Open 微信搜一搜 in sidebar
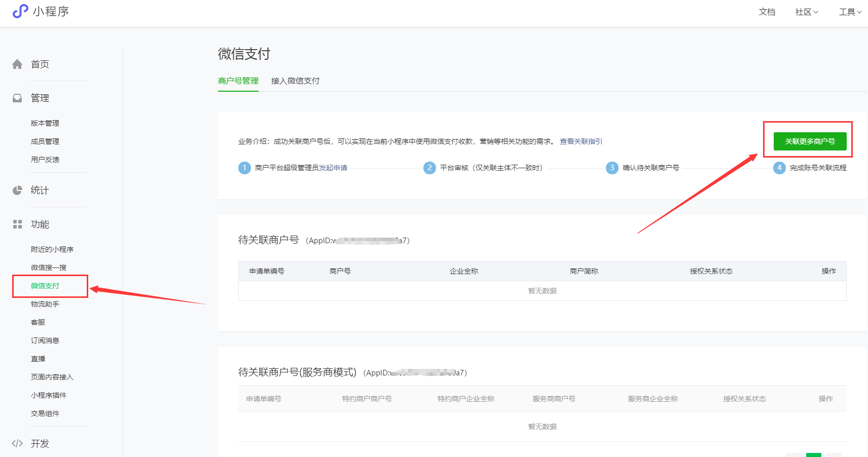The image size is (868, 457). [x=49, y=268]
